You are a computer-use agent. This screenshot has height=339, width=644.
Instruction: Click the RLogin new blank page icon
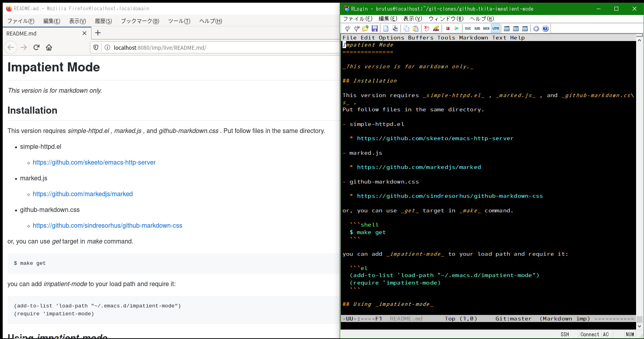coord(386,28)
